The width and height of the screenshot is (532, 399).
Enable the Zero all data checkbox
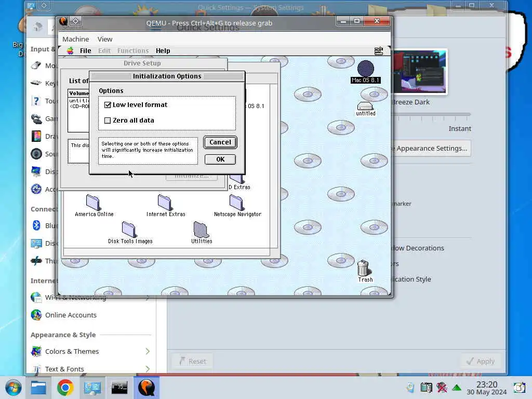pos(108,121)
